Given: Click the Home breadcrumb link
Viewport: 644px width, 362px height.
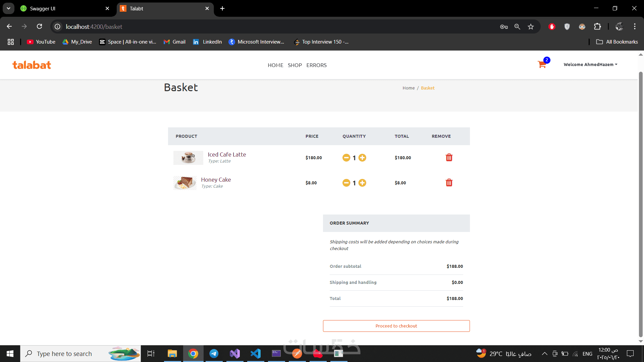Looking at the screenshot, I should point(409,88).
